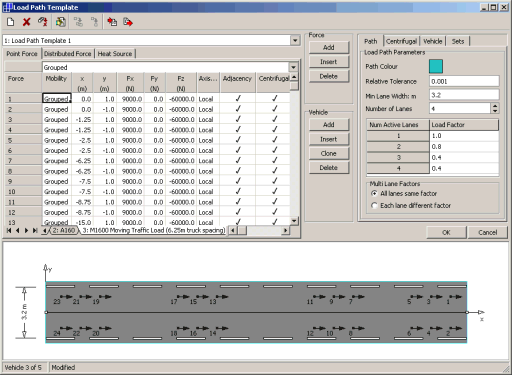The height and width of the screenshot is (375, 512).
Task: Click the Cancel button
Action: click(487, 232)
